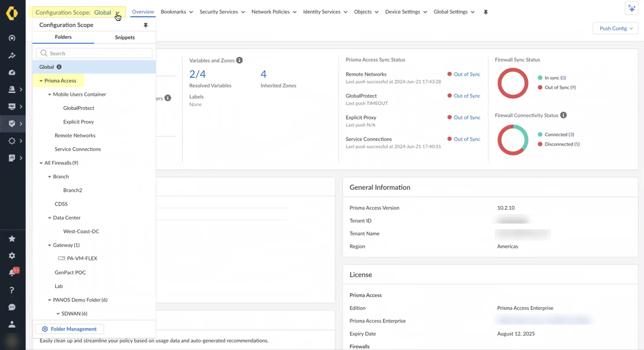Collapse the All Firewalls tree node
The image size is (644, 350).
[41, 163]
